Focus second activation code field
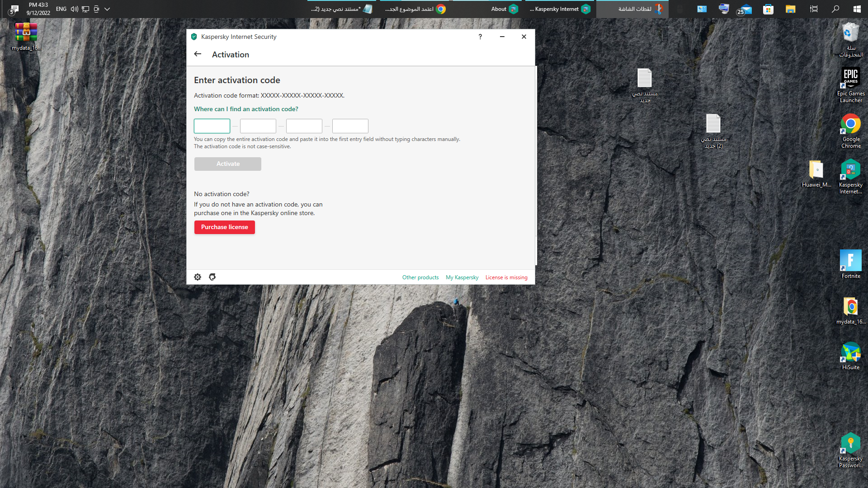The width and height of the screenshot is (868, 488). pos(258,126)
